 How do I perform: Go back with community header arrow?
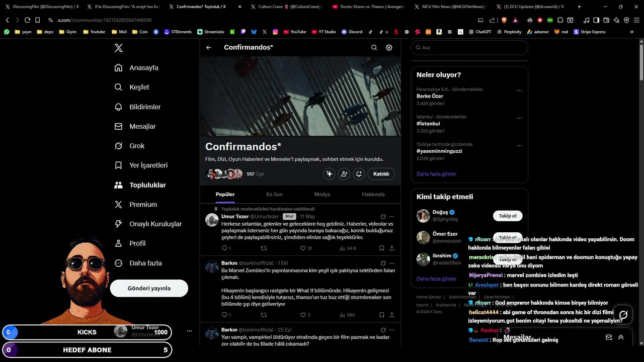pos(209,47)
